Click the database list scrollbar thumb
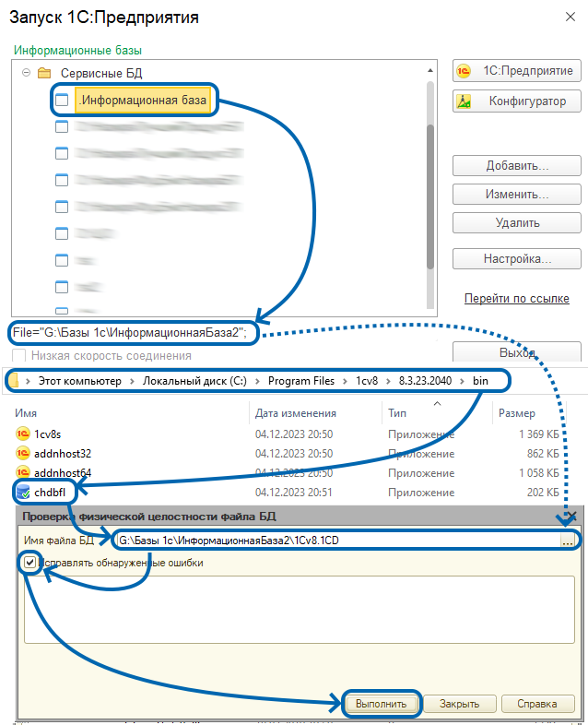 430,196
